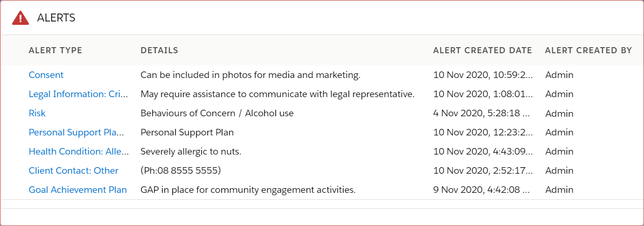Click the Alert Created By column header
The image size is (644, 226).
coord(589,50)
